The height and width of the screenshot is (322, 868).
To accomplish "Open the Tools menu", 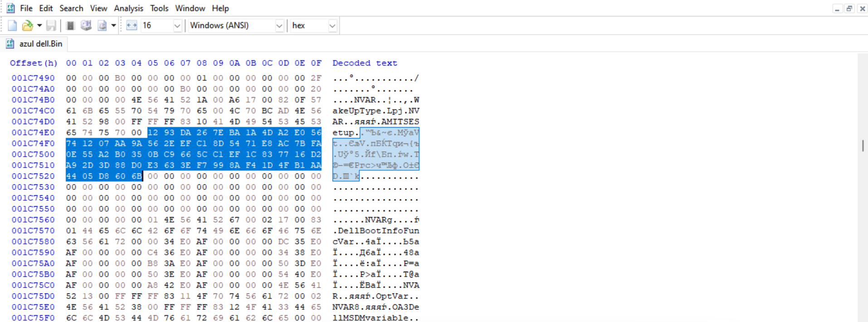I will (x=159, y=8).
